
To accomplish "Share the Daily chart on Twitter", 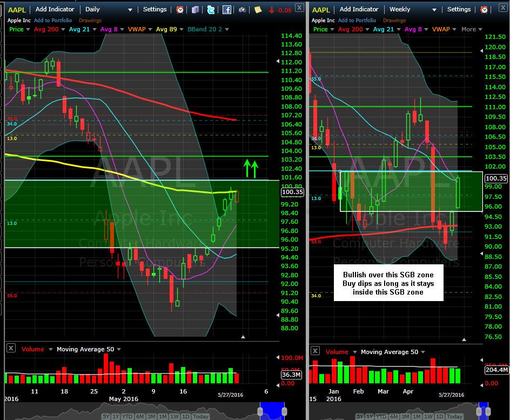I will (x=211, y=10).
